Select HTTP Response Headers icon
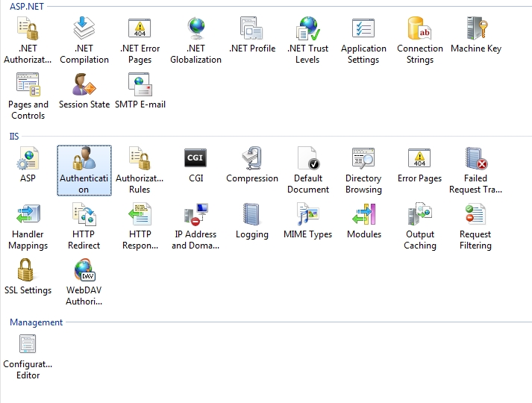The width and height of the screenshot is (532, 403). (x=140, y=214)
